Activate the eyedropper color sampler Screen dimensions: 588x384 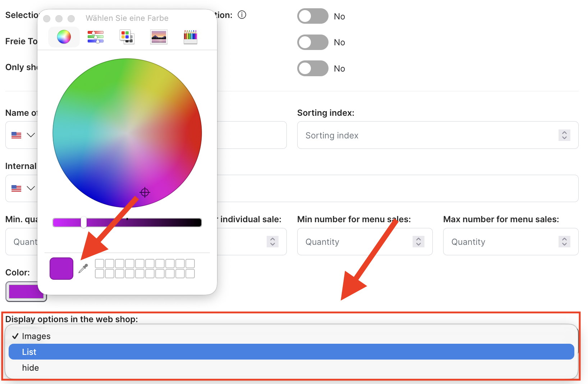83,269
